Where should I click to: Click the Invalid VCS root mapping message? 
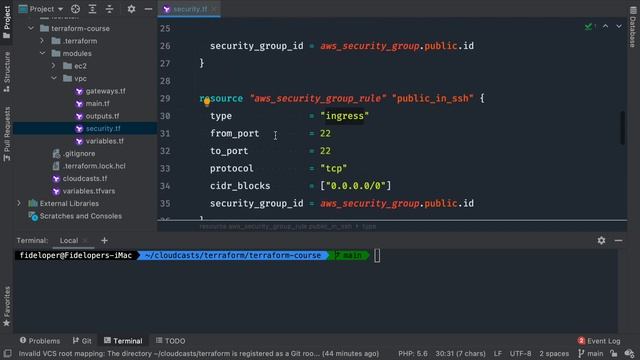click(x=199, y=353)
